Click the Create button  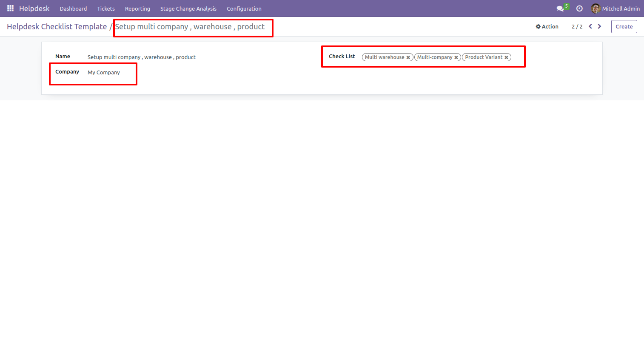click(624, 26)
